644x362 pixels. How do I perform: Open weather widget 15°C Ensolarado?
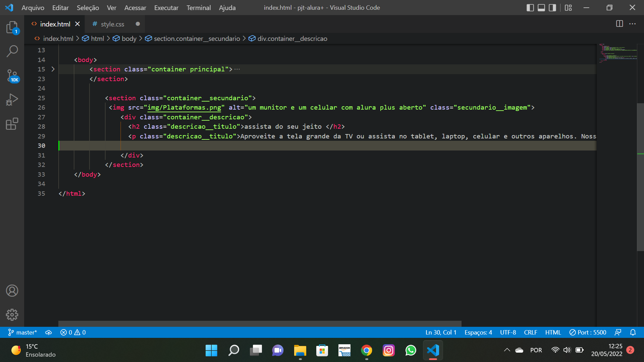(x=34, y=350)
